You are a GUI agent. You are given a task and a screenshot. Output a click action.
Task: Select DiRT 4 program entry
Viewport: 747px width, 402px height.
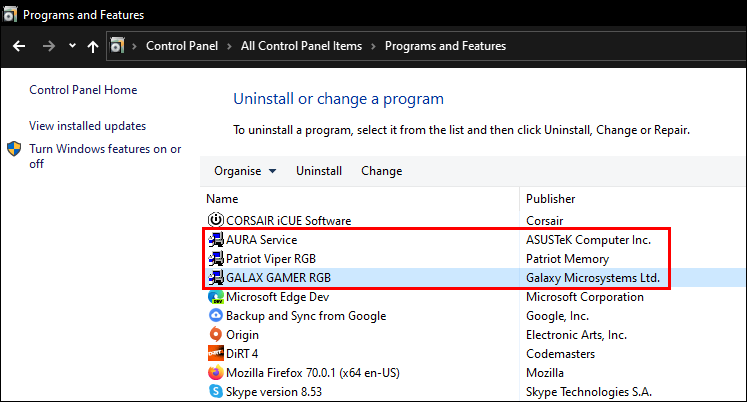tap(242, 354)
